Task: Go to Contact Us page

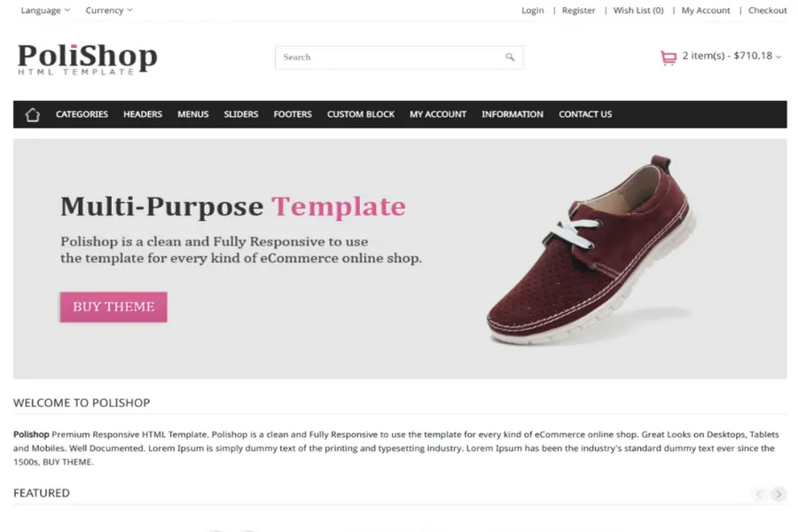Action: [585, 114]
